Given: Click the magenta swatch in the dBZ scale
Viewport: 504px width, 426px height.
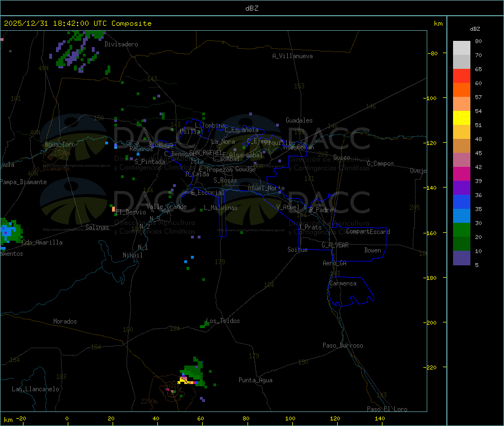Looking at the screenshot, I should [x=461, y=174].
